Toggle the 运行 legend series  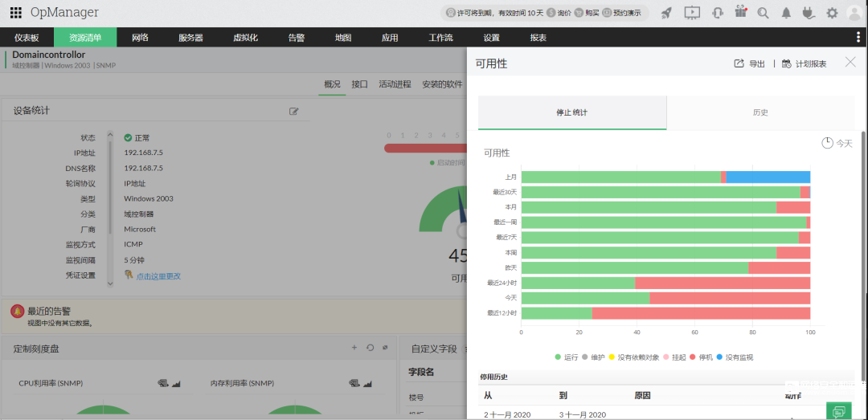click(x=567, y=357)
